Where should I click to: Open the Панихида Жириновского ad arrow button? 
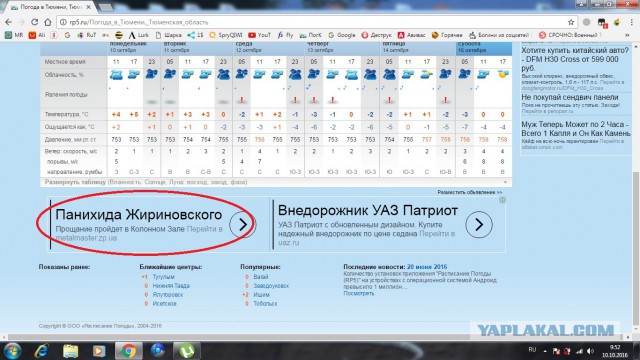point(242,224)
